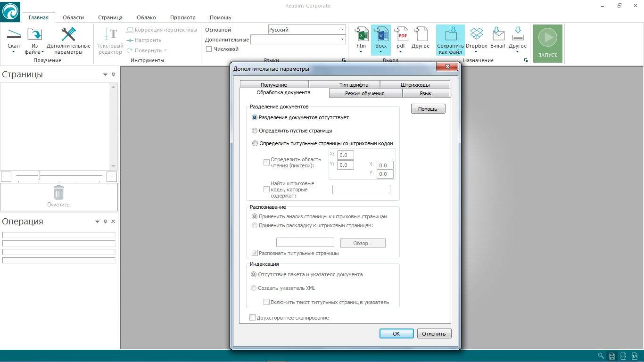Screen dimensions: 644x362
Task: Select the pdf output format icon
Action: pos(401,35)
